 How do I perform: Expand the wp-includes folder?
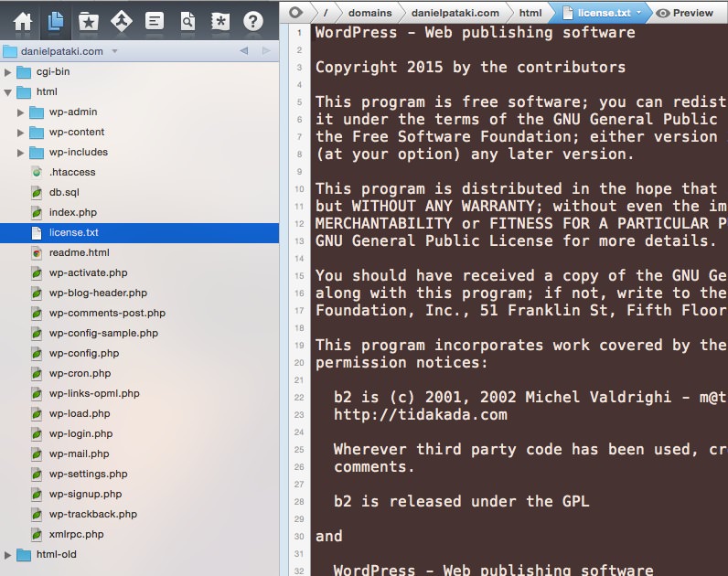20,153
